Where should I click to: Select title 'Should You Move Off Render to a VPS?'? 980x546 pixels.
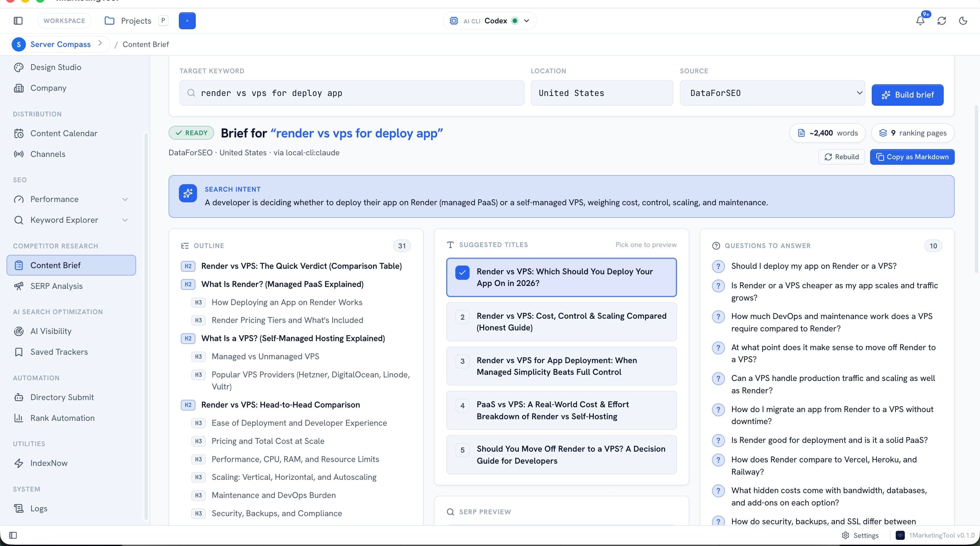(561, 455)
